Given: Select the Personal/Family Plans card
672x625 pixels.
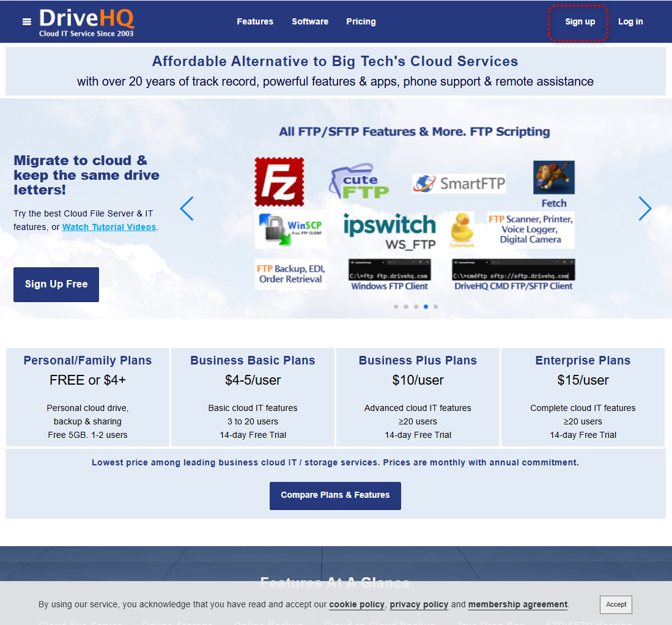Looking at the screenshot, I should pos(87,398).
